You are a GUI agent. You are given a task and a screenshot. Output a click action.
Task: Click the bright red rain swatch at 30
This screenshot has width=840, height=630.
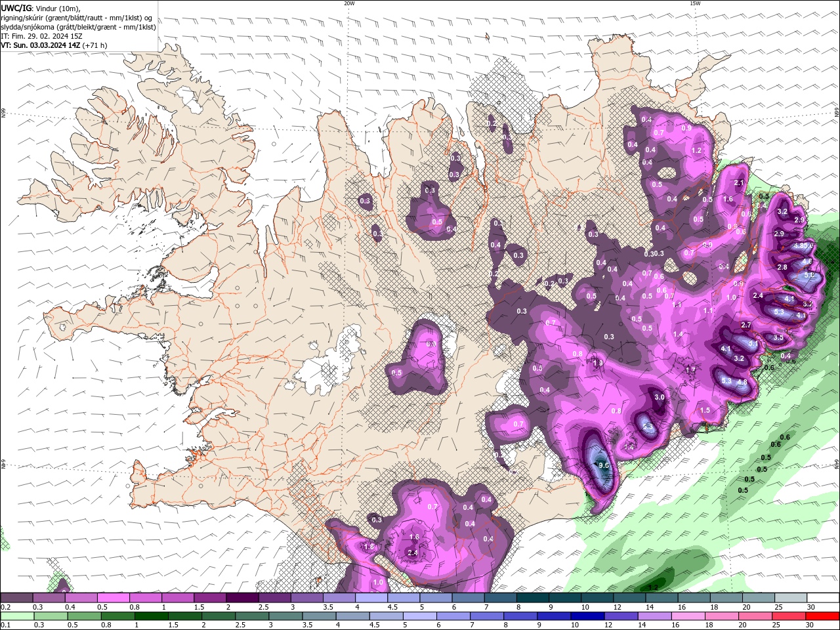[x=822, y=616]
